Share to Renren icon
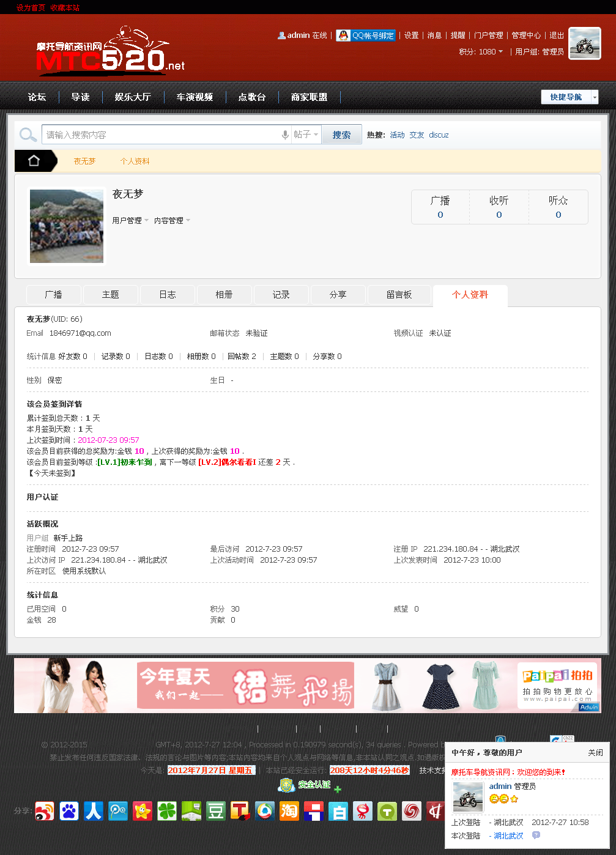The image size is (616, 855). click(94, 811)
